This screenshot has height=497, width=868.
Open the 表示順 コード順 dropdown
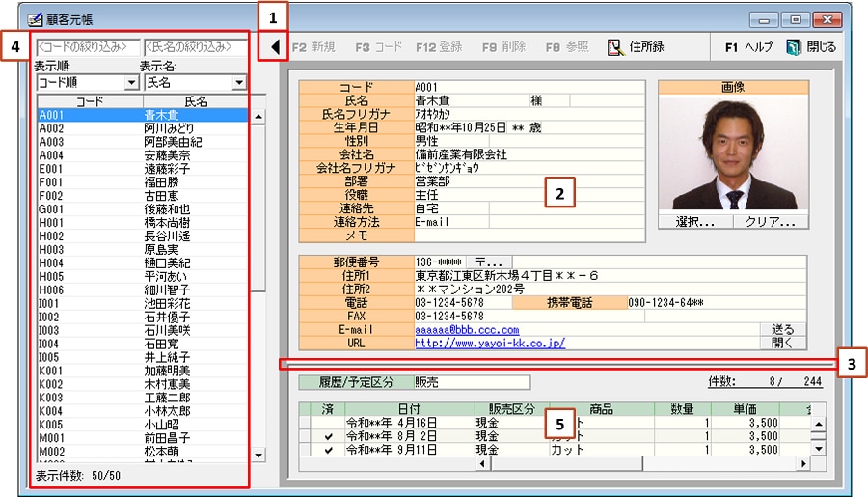[132, 84]
